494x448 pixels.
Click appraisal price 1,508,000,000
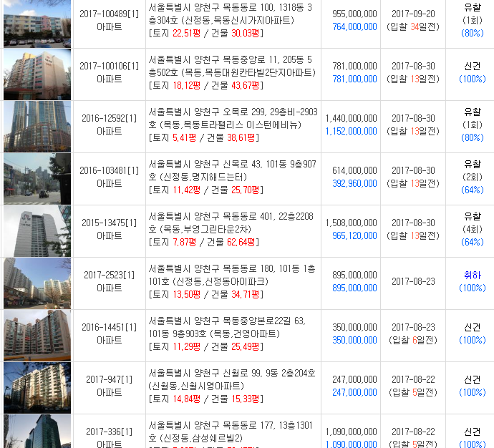tap(352, 223)
